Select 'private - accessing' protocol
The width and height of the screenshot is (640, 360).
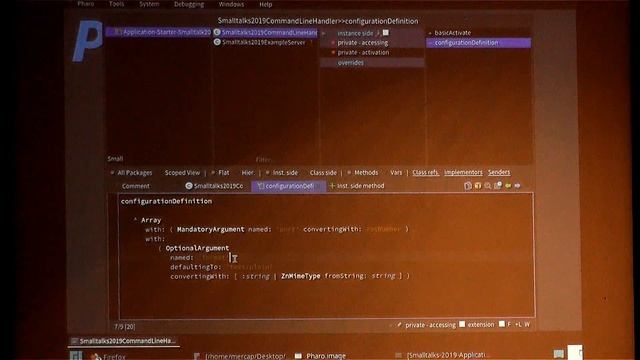[372, 42]
